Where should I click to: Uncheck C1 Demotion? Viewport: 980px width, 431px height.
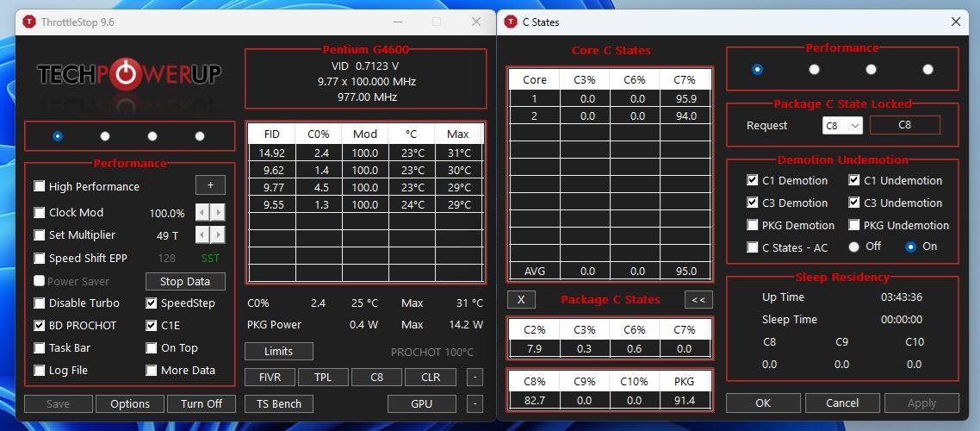pos(753,180)
